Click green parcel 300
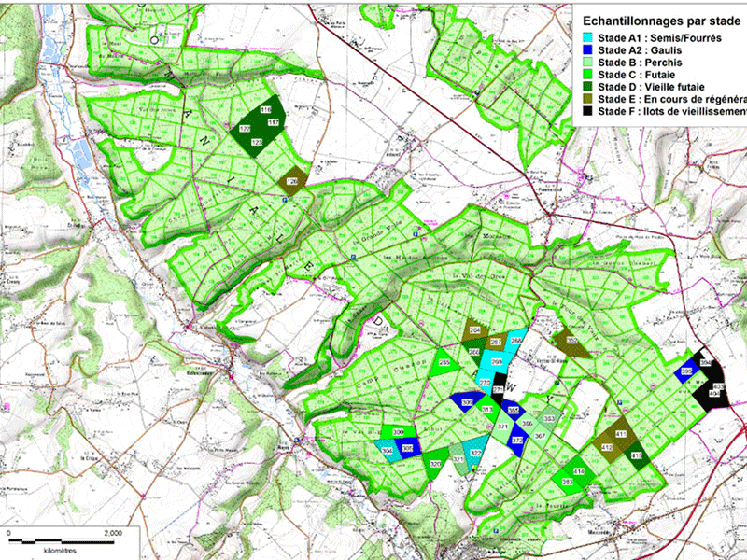The image size is (747, 560). (398, 433)
